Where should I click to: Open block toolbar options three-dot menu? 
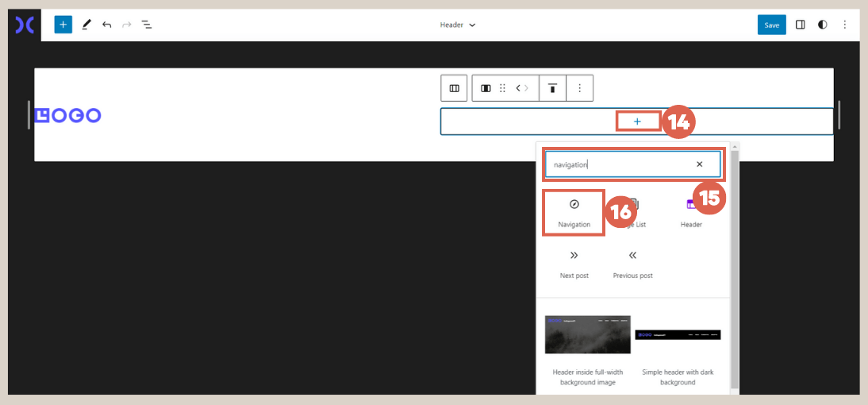point(580,88)
